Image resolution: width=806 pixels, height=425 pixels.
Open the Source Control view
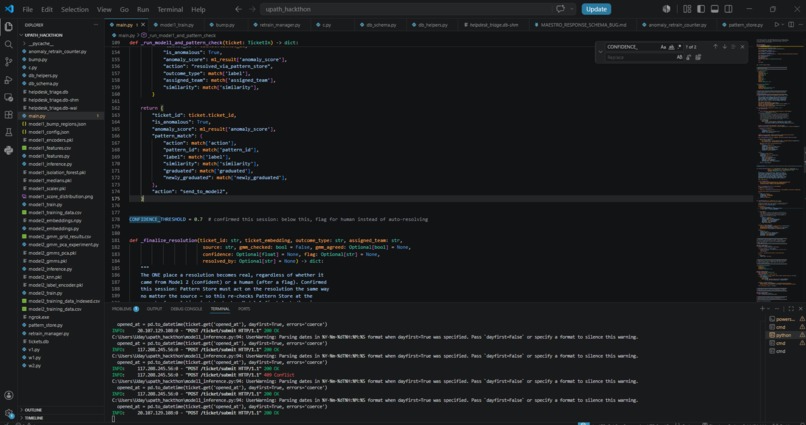[x=8, y=62]
